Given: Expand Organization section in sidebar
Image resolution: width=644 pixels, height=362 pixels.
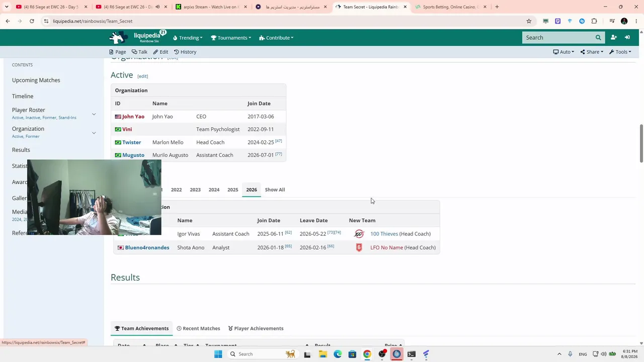Looking at the screenshot, I should (94, 133).
